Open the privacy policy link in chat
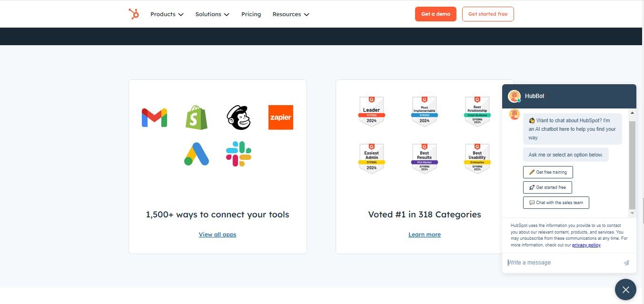Screen dimensions: 644x304 coord(586,245)
